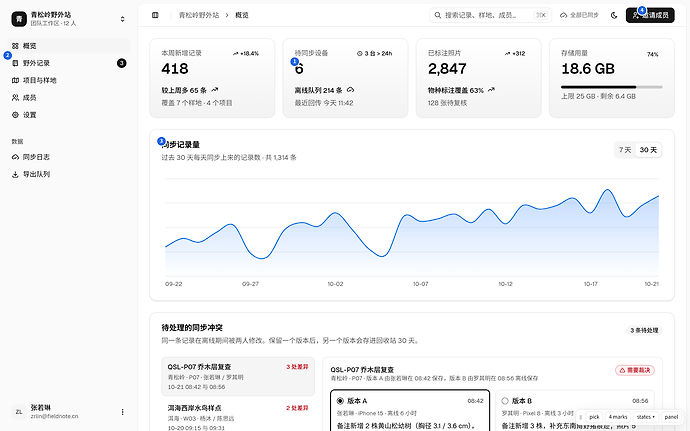690x431 pixels.
Task: Select the 版本 A radio button
Action: tap(340, 401)
